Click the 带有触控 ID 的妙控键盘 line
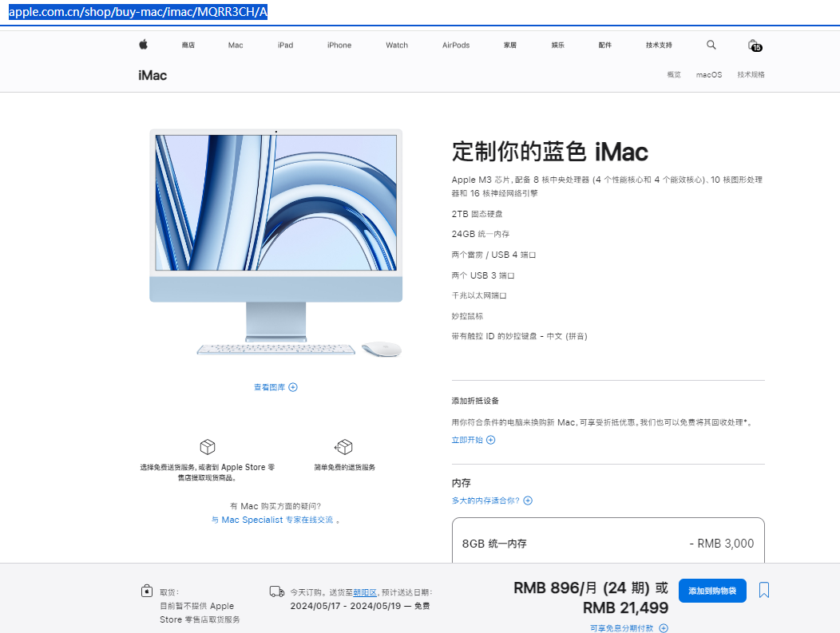The width and height of the screenshot is (840, 633). [x=519, y=336]
